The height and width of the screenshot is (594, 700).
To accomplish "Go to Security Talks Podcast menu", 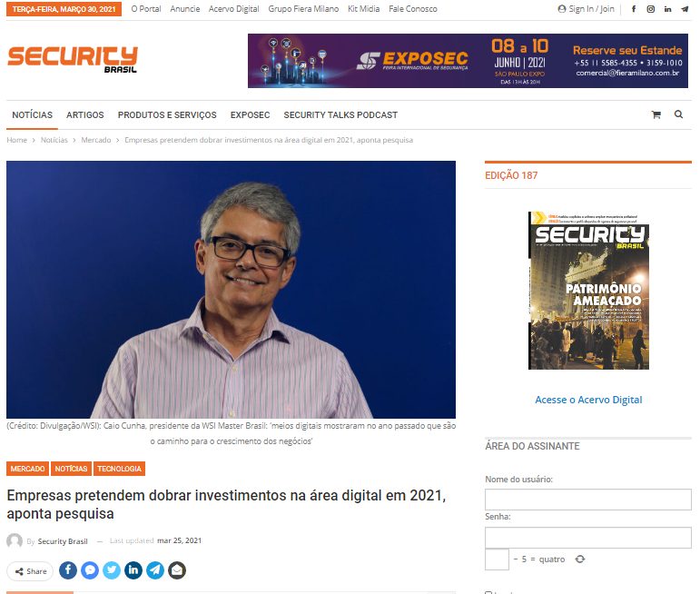I will [x=340, y=115].
